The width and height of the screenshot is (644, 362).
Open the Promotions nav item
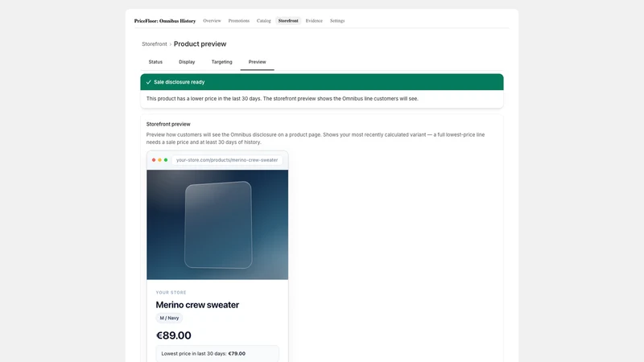238,21
